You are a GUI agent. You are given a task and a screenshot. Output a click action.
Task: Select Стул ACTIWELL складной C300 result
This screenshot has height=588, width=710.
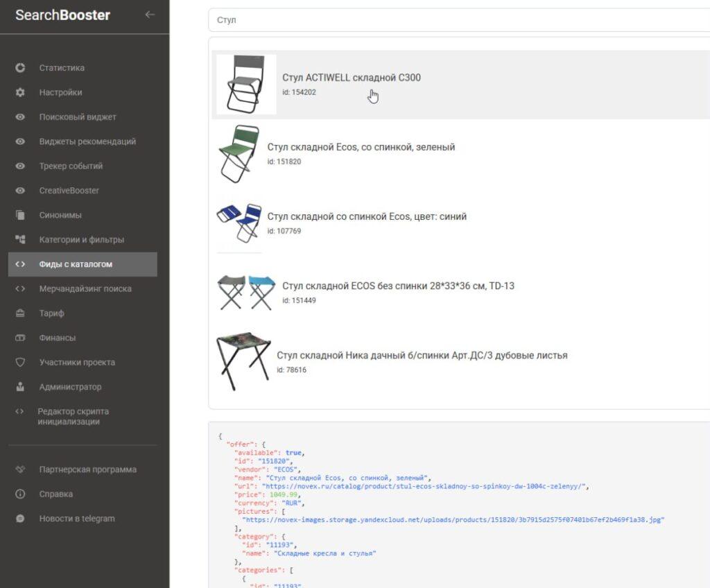pyautogui.click(x=351, y=78)
